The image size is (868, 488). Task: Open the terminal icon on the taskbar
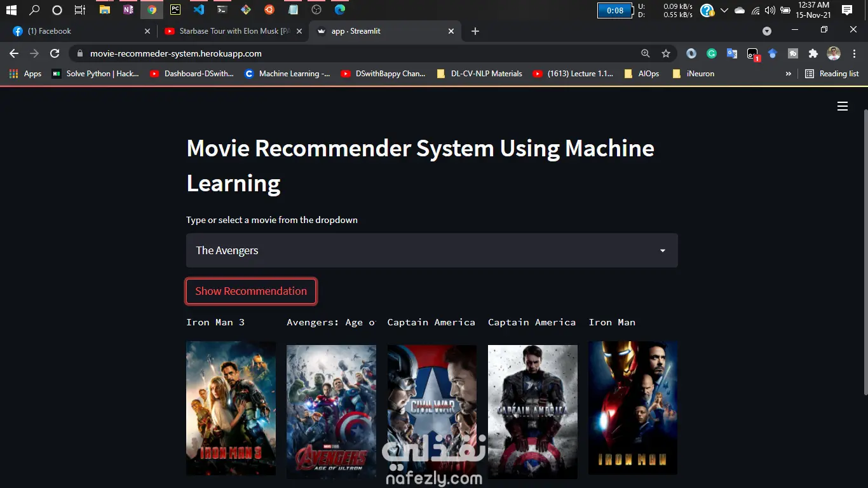(222, 10)
